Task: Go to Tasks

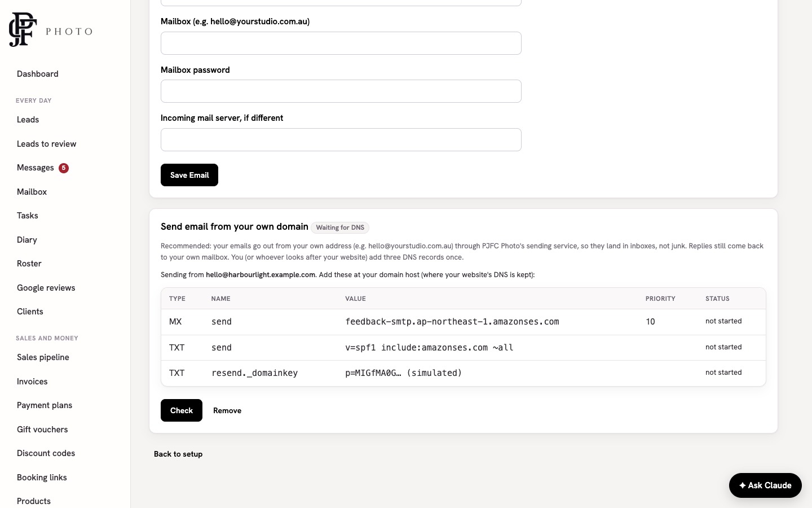Action: tap(28, 216)
